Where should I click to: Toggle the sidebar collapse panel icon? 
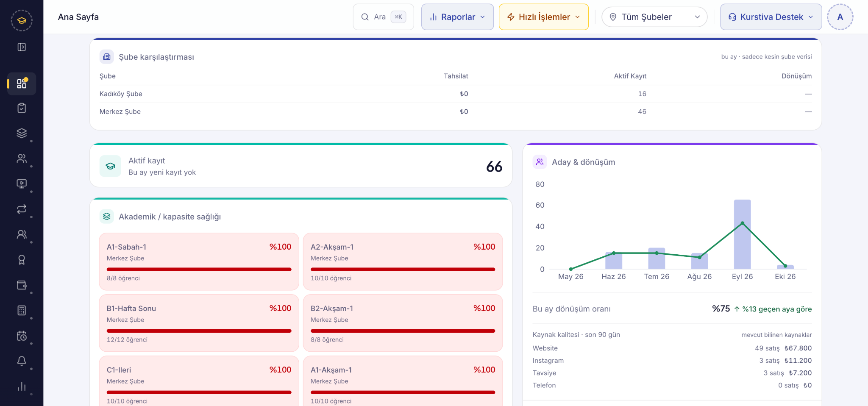click(x=22, y=47)
